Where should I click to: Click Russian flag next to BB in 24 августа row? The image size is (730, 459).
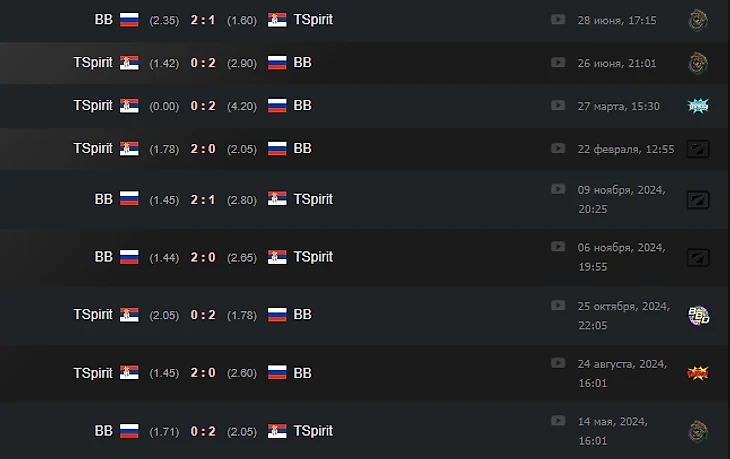tap(277, 372)
